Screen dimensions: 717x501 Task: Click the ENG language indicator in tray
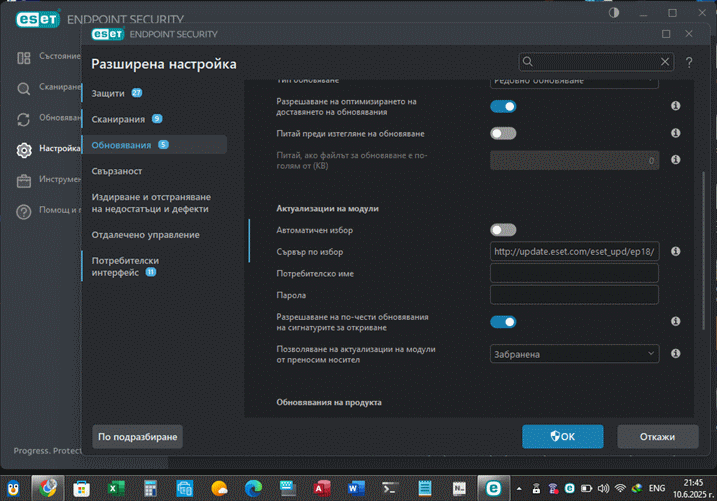pos(657,489)
